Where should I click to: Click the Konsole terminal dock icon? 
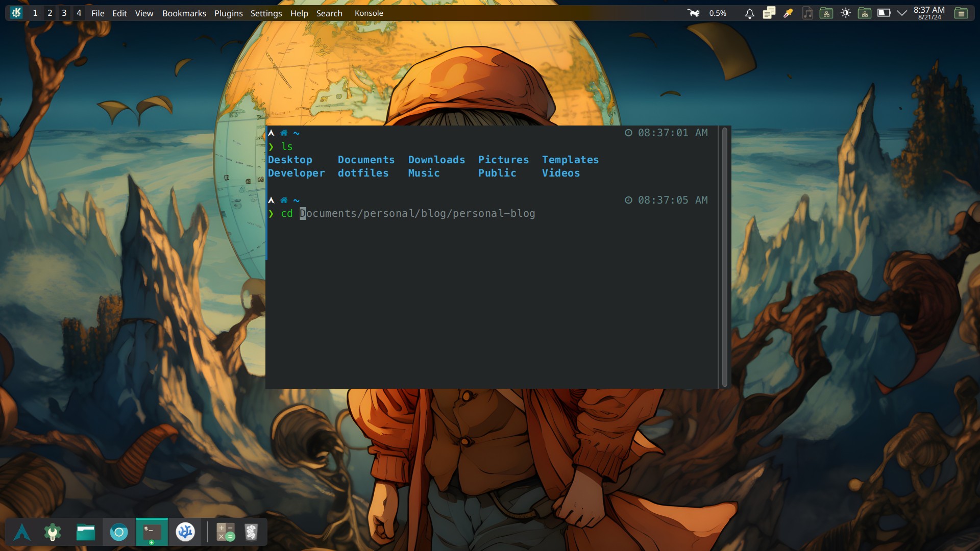[x=152, y=532]
